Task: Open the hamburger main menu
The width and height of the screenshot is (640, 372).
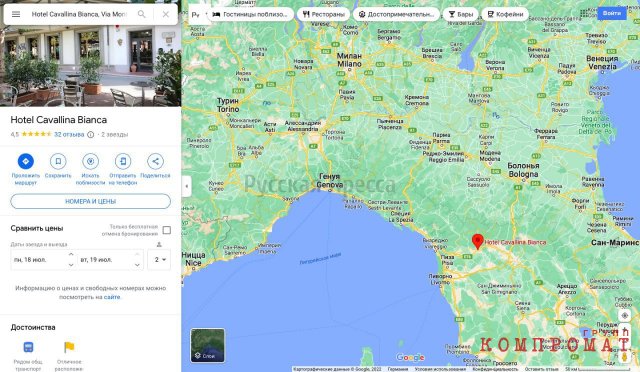Action: (16, 14)
